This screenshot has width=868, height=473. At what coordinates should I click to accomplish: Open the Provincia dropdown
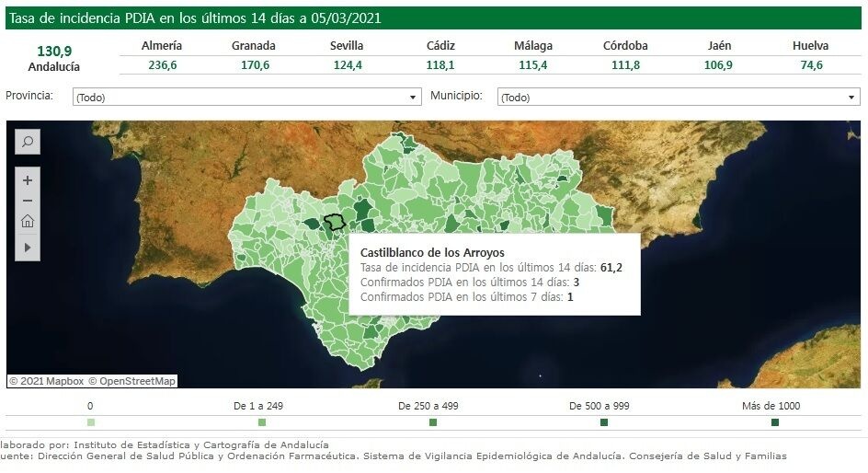[x=246, y=98]
